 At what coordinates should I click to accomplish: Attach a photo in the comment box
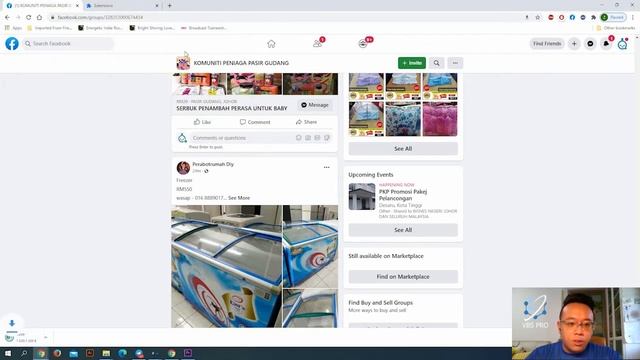308,138
